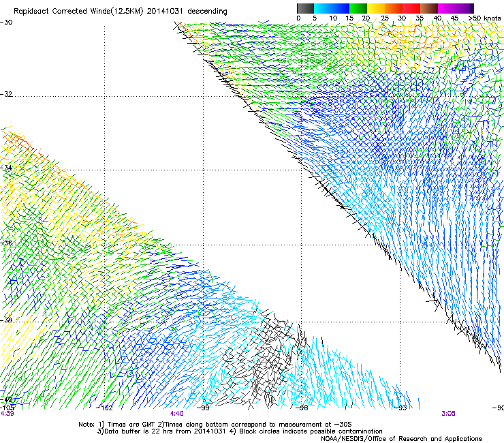Click the yellow 20–25 knots color segment
Viewport: 504px width, 443px height.
(376, 8)
